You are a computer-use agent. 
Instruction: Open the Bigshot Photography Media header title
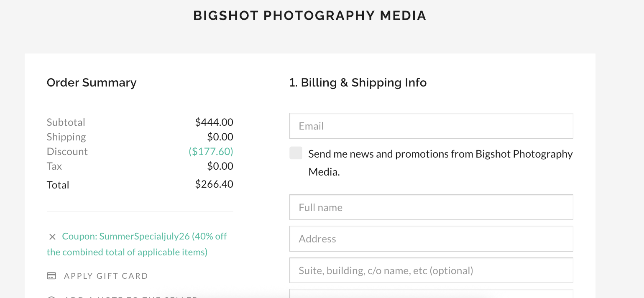pyautogui.click(x=310, y=15)
